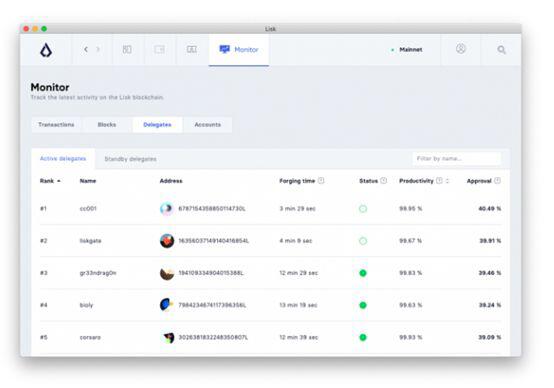Toggle the Productivity sort arrows

coord(447,181)
